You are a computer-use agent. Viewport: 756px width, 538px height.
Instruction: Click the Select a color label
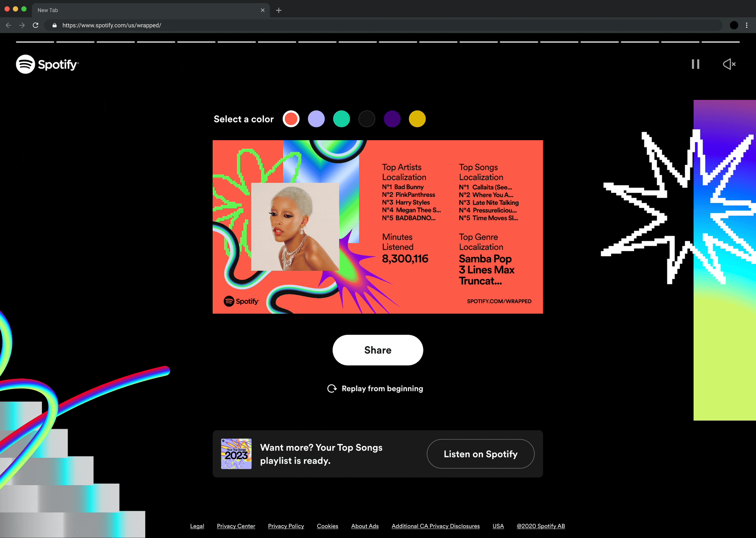(x=244, y=119)
